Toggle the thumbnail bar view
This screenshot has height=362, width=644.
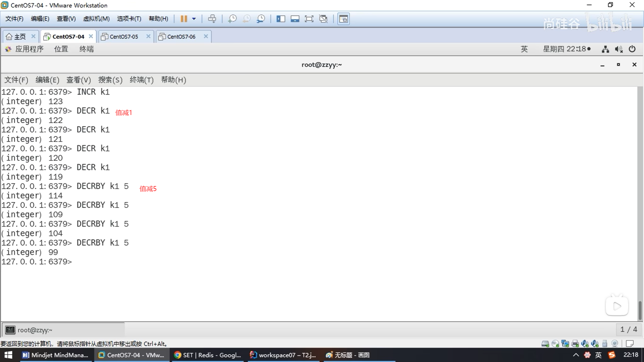(295, 19)
